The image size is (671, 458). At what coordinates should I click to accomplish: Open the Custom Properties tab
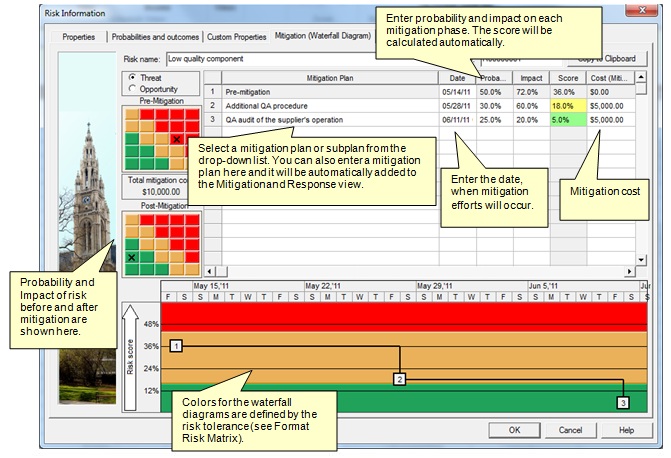(238, 37)
